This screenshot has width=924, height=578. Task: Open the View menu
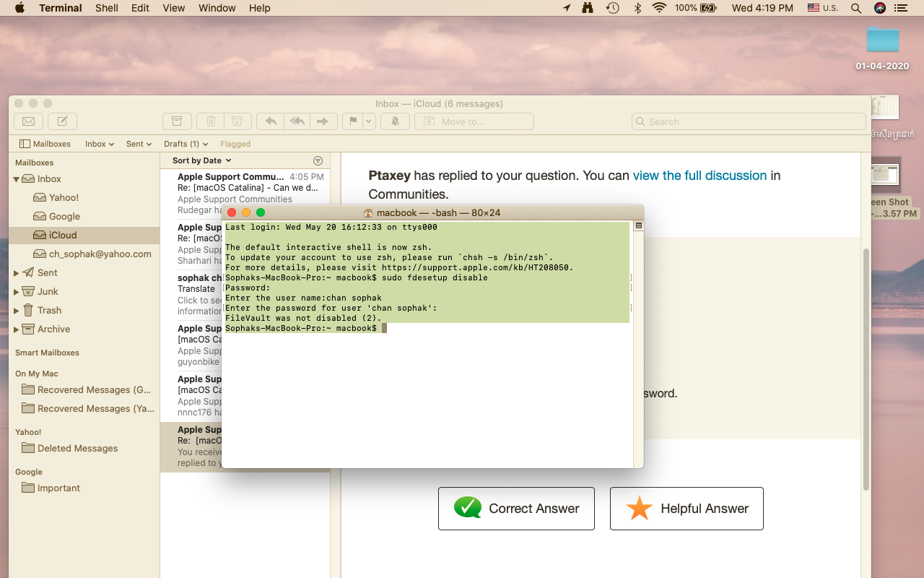(174, 8)
